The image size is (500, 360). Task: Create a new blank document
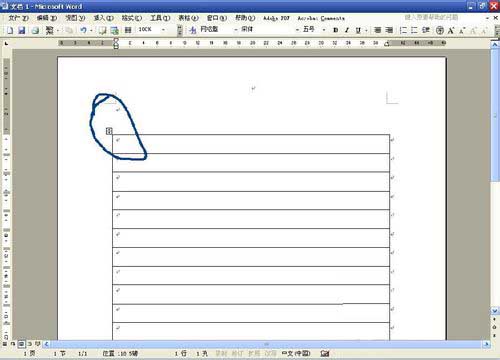pos(10,30)
